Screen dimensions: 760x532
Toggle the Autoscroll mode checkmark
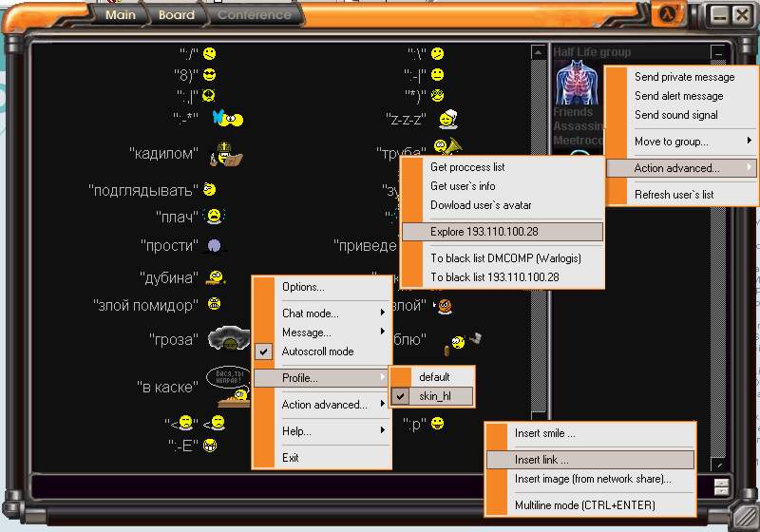click(x=265, y=351)
